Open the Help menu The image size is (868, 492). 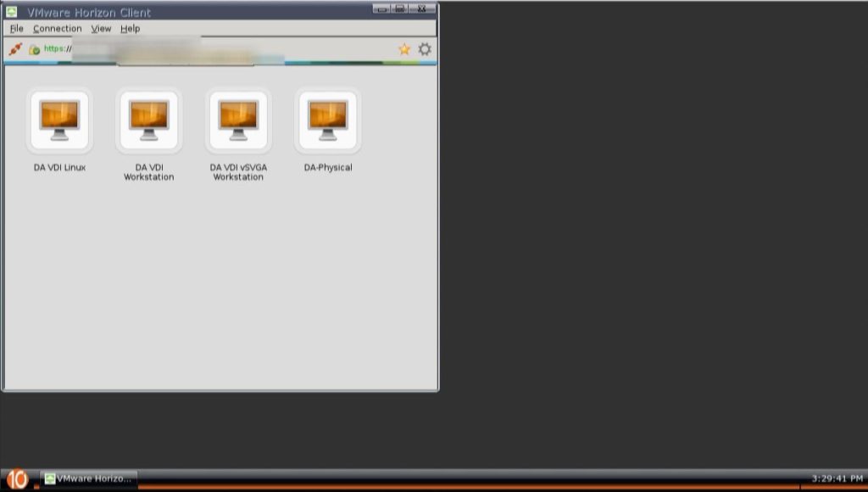tap(130, 28)
